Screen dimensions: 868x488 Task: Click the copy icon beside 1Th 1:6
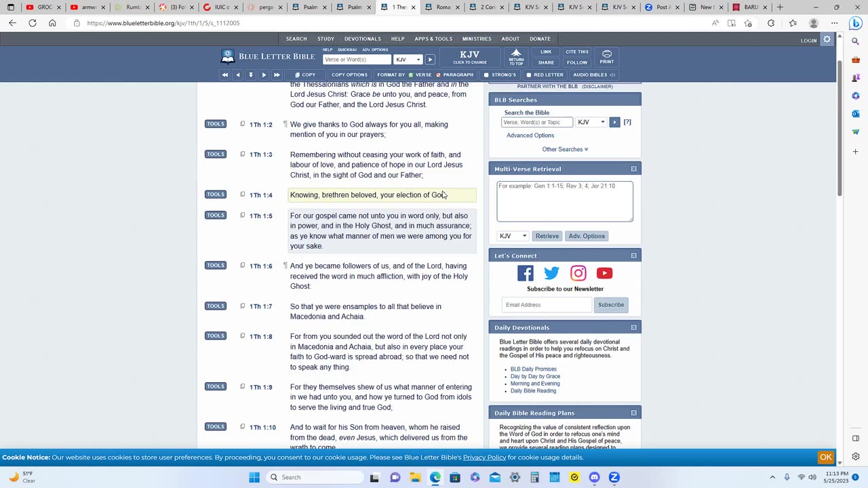click(x=242, y=266)
